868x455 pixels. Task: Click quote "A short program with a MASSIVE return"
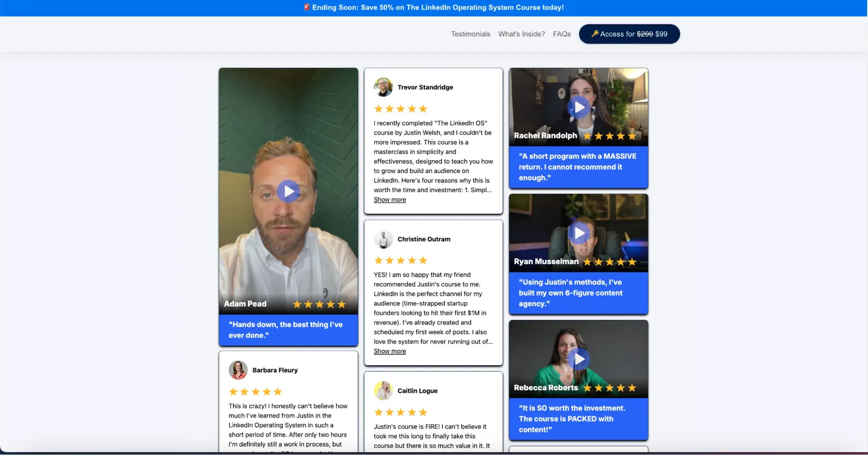(578, 167)
